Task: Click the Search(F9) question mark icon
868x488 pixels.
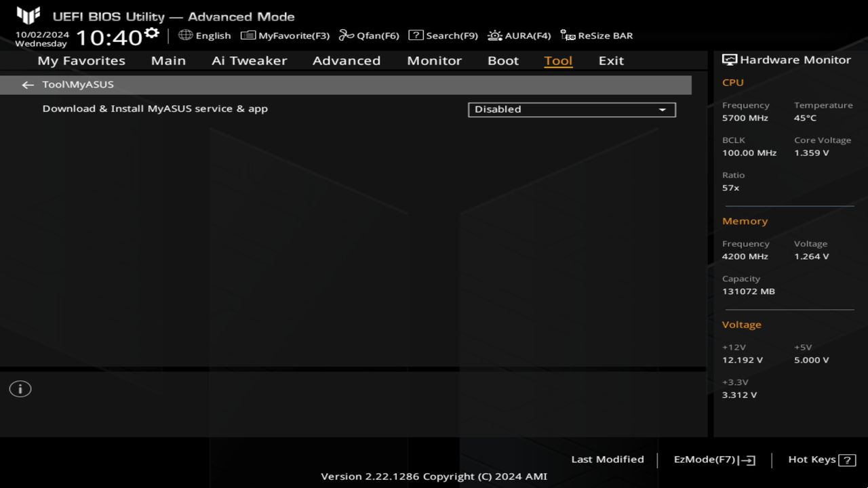Action: (416, 35)
